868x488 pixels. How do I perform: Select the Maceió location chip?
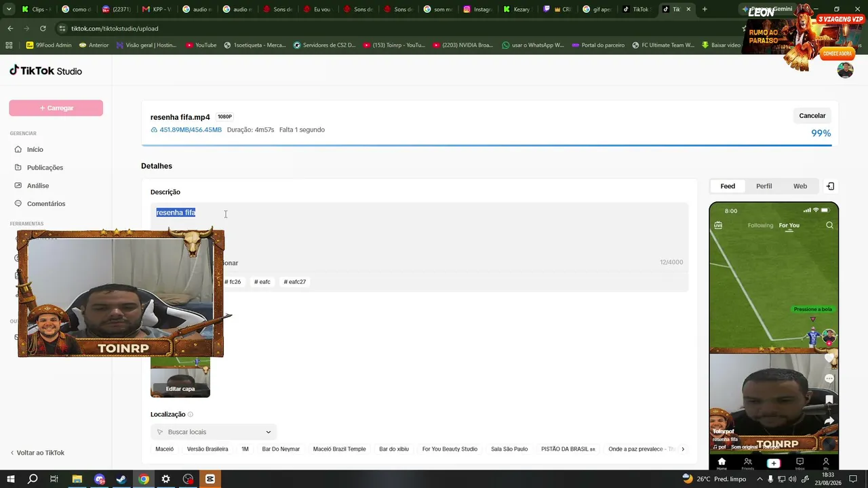tap(164, 449)
